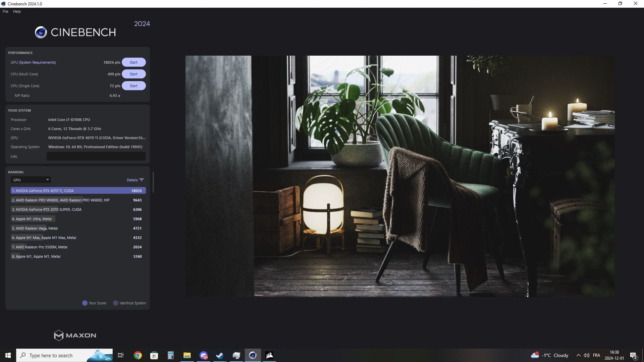644x362 pixels.
Task: Select the AMD Radeon Pro 5500M ranking row
Action: [x=78, y=247]
